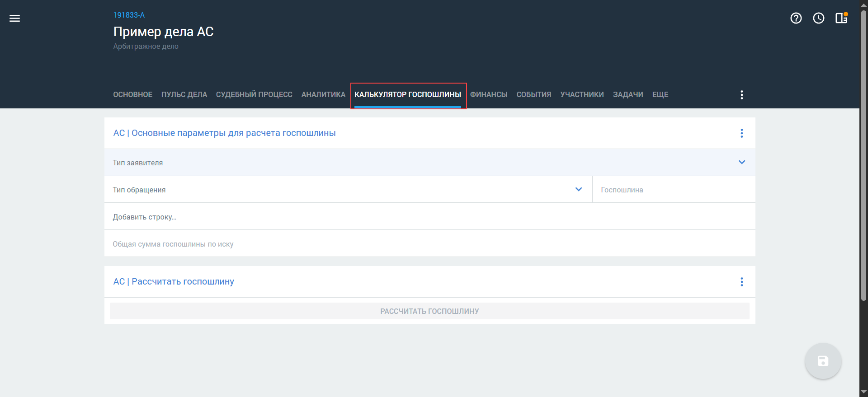Switch to the Финансы tab
The height and width of the screenshot is (397, 868).
[489, 95]
